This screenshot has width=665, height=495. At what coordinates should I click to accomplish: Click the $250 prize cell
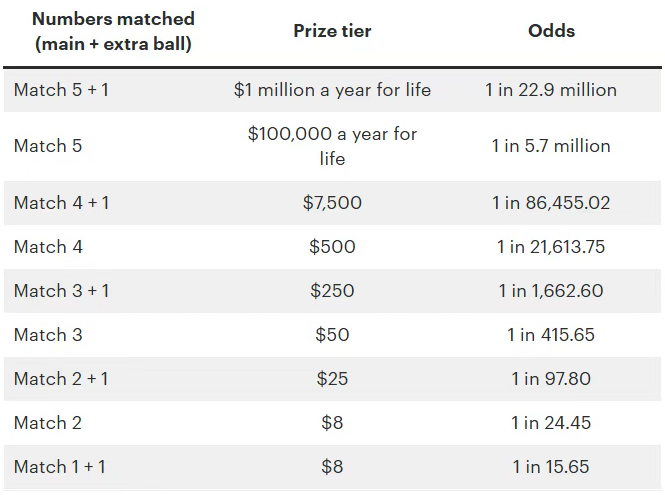[332, 291]
